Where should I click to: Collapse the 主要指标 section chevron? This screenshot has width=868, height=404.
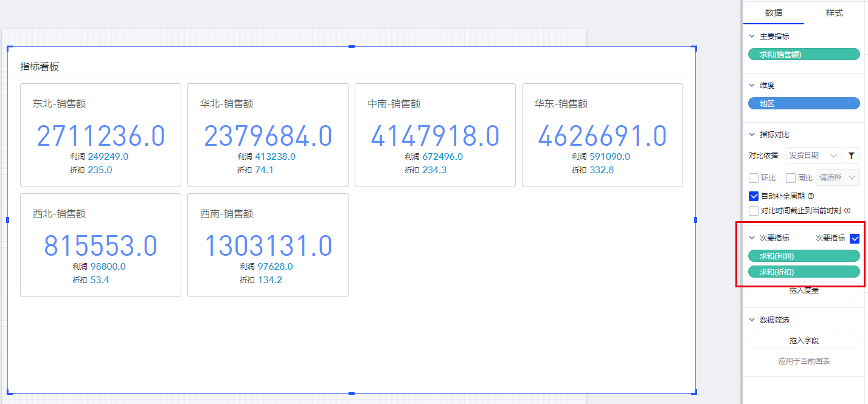(x=752, y=36)
